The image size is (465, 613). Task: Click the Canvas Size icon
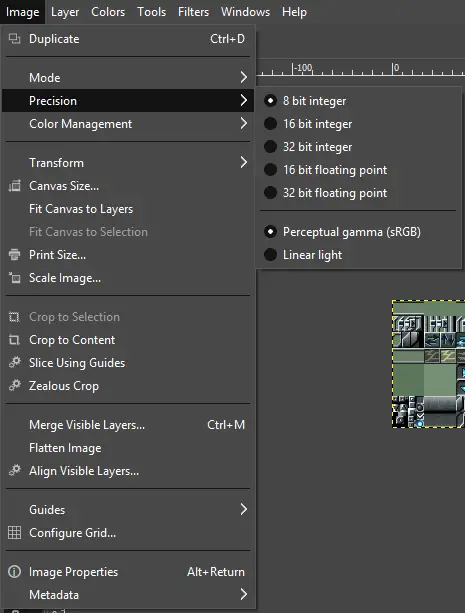[14, 186]
